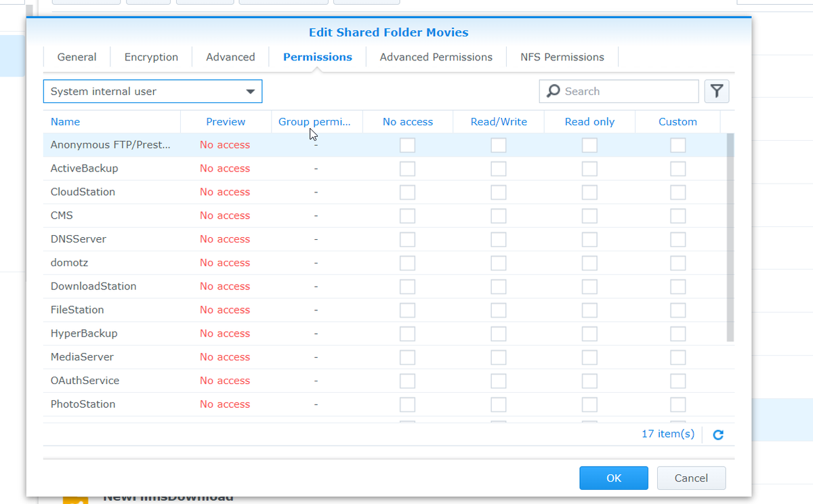Open the Advanced tab
813x504 pixels.
pos(230,57)
